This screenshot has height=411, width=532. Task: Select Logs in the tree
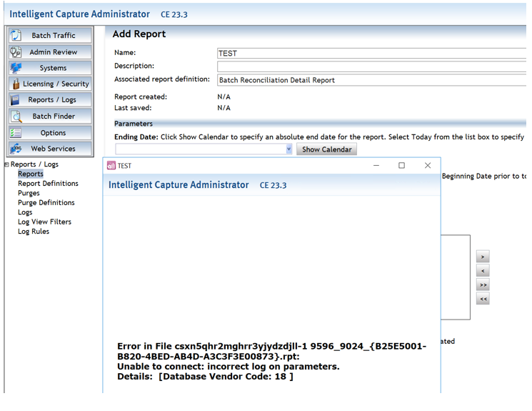[25, 212]
